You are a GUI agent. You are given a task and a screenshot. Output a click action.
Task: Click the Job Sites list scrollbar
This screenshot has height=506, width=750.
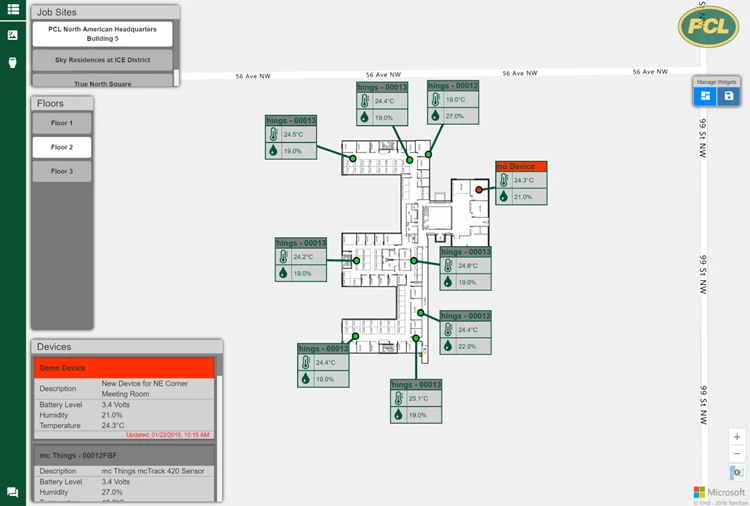176,77
